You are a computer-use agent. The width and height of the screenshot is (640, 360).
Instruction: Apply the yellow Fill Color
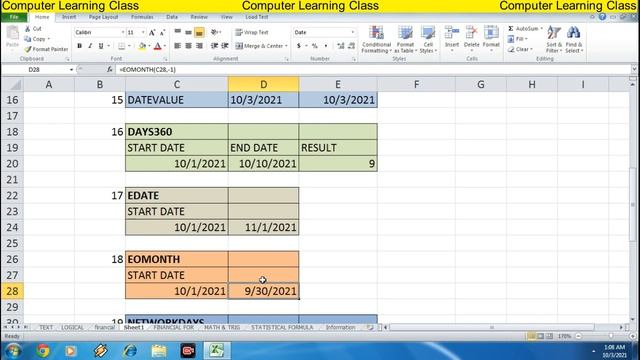coord(142,46)
